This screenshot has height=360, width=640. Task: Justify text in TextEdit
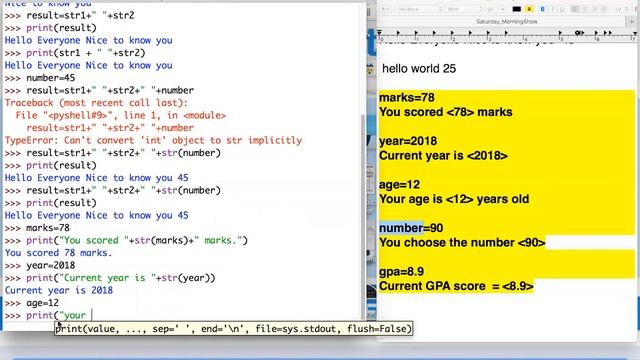(x=604, y=9)
